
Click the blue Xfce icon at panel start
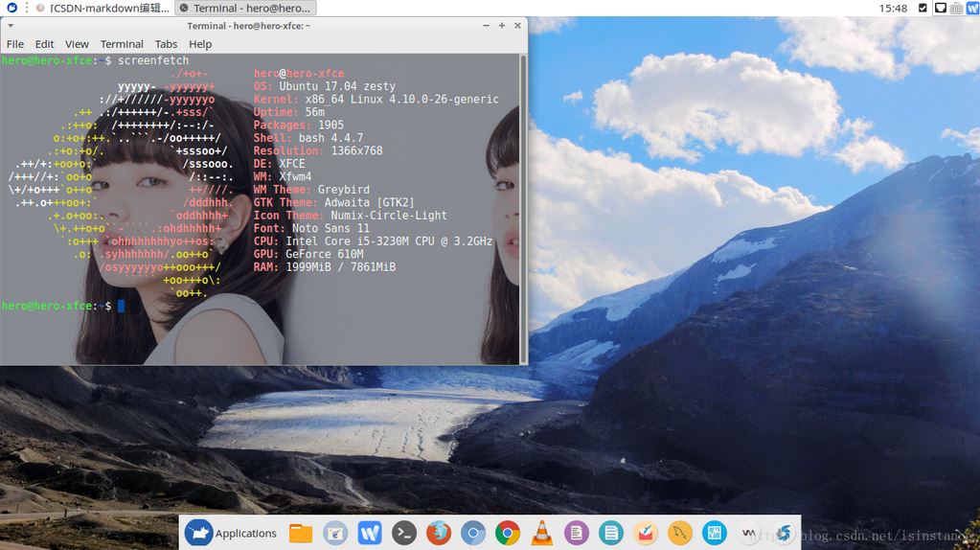click(11, 8)
